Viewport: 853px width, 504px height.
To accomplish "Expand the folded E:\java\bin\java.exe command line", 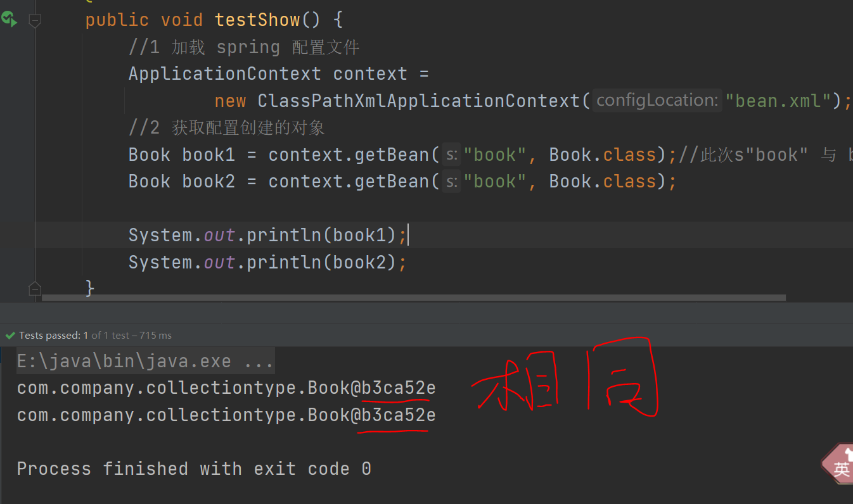I will tap(145, 362).
